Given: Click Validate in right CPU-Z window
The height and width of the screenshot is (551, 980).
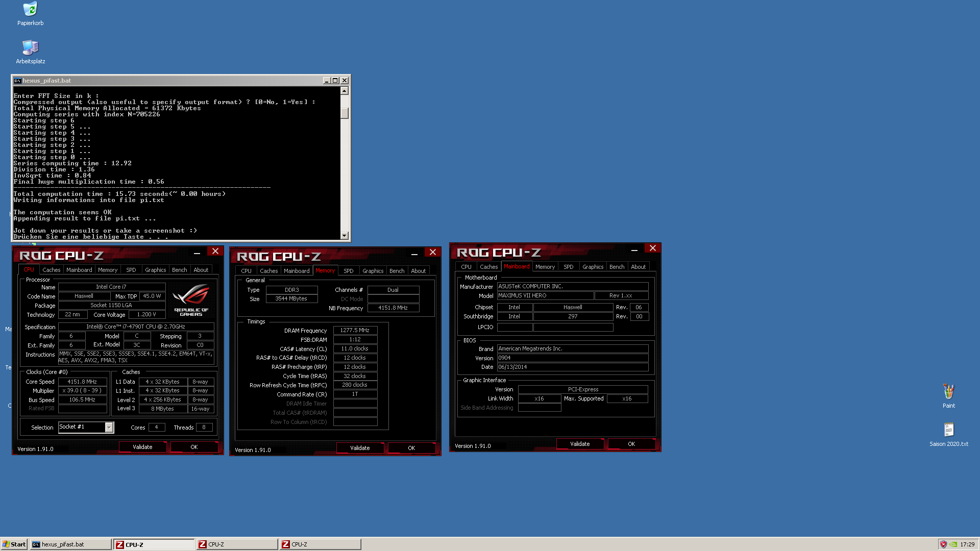Looking at the screenshot, I should pos(580,444).
